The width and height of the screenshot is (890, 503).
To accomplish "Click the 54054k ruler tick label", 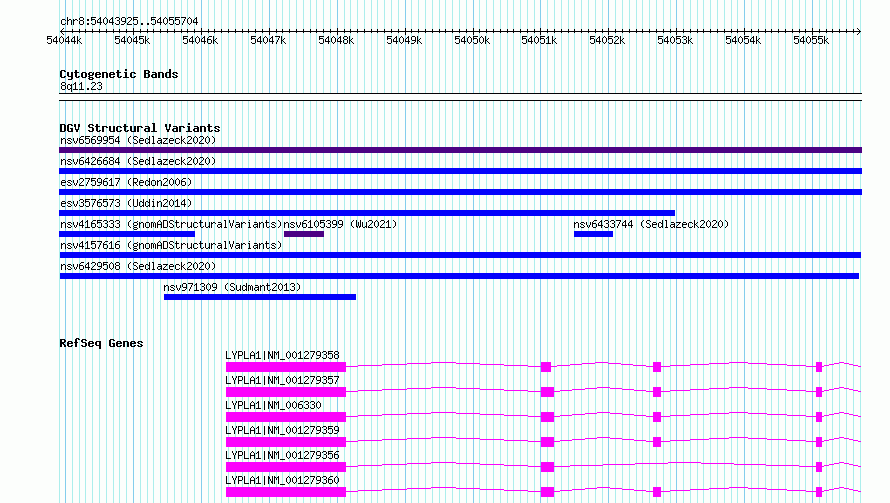I will [x=744, y=40].
